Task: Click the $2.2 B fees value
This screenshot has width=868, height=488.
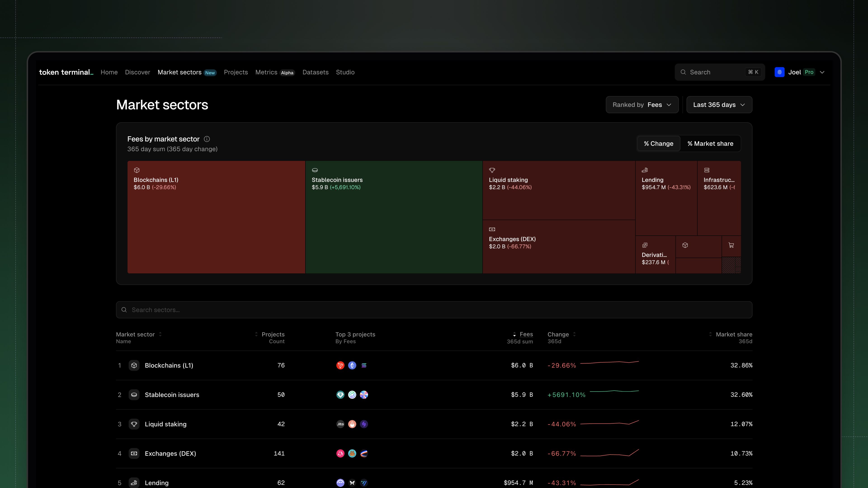Action: pyautogui.click(x=522, y=424)
